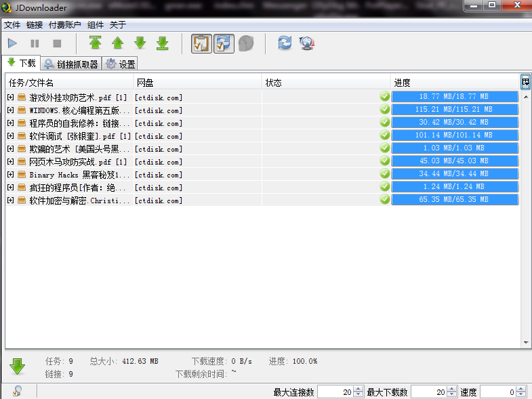
Task: Increase 最大下载数 with the up arrow
Action: 452,389
